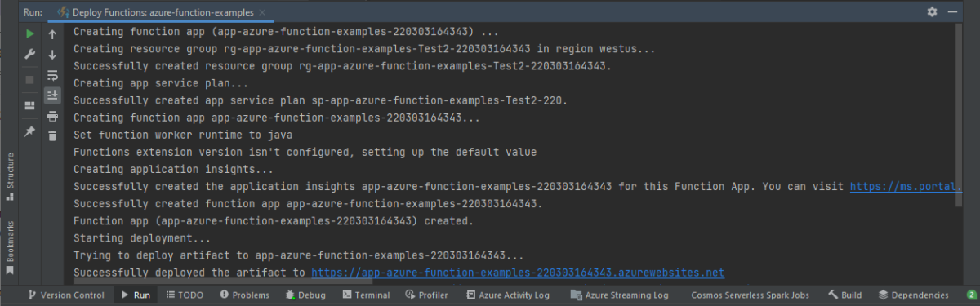The width and height of the screenshot is (980, 306).
Task: Click the Restore Layout icon in sidebar
Action: [x=29, y=106]
